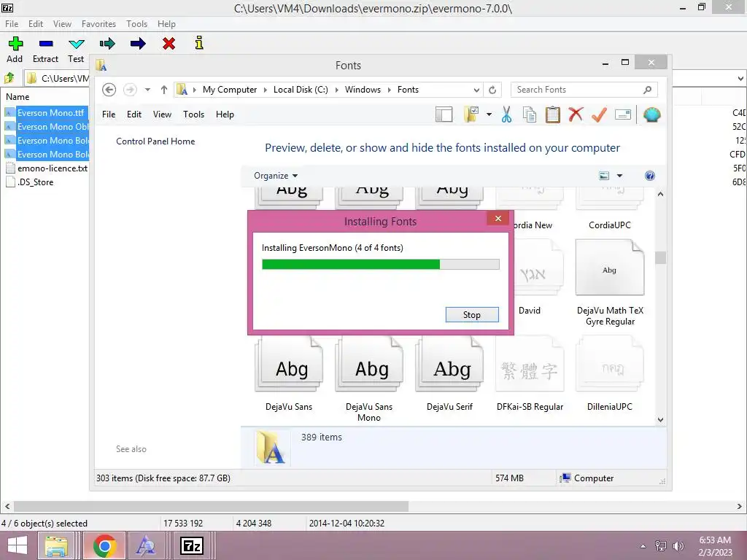Close the Installing Fonts dialog
Image resolution: width=747 pixels, height=560 pixels.
498,219
